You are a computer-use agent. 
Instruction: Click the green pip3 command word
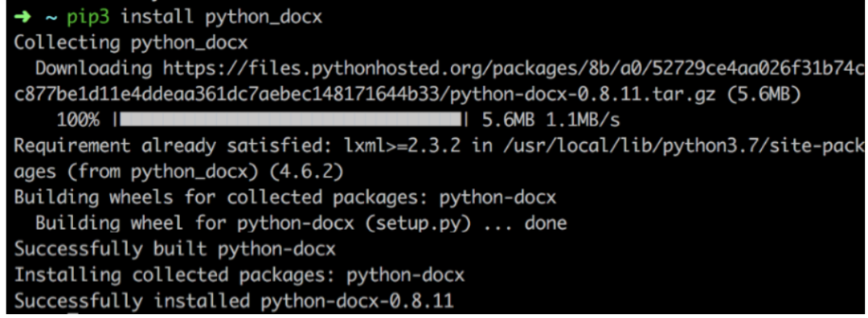pos(88,18)
